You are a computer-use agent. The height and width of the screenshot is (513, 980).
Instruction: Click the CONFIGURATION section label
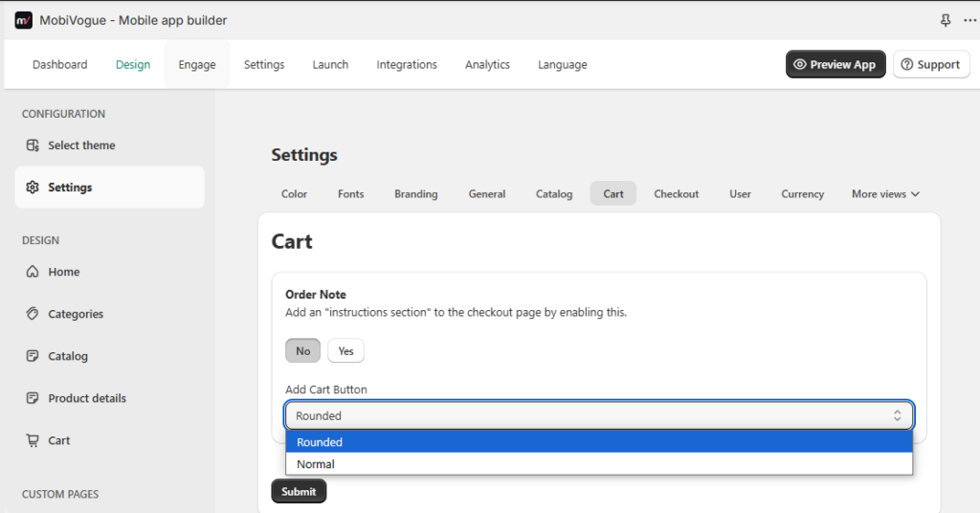pos(64,114)
